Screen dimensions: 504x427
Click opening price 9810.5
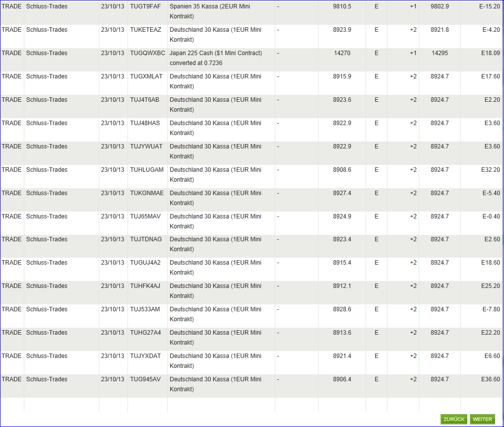tap(342, 6)
